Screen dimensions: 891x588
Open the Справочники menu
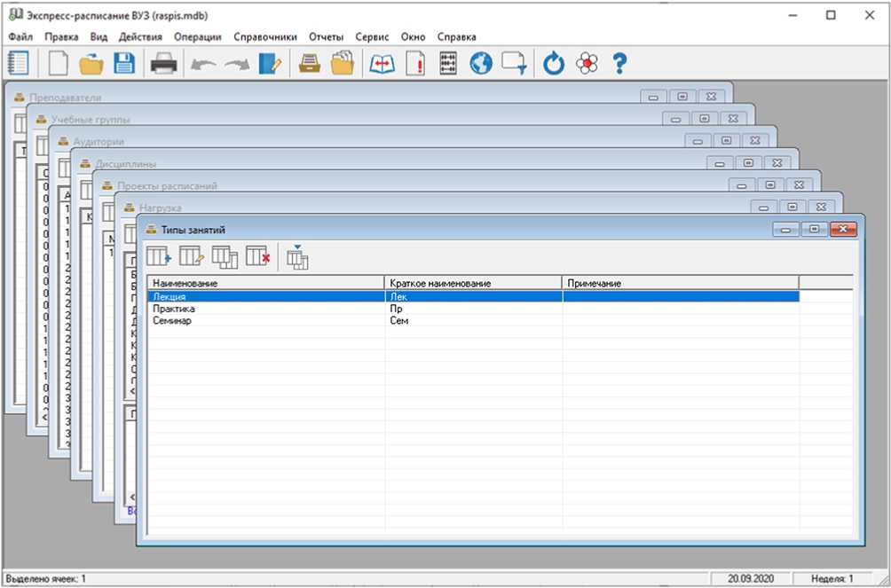point(264,37)
